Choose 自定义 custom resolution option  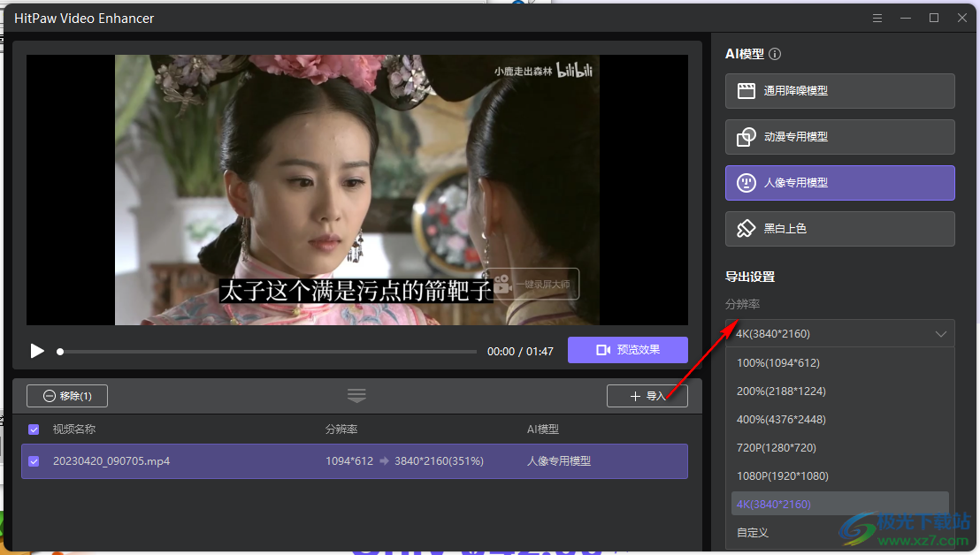point(839,533)
